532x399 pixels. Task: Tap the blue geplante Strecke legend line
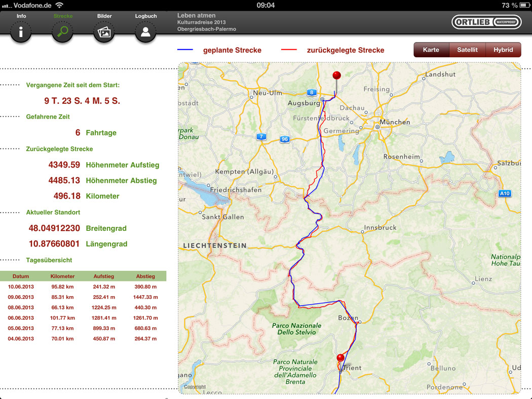click(185, 50)
